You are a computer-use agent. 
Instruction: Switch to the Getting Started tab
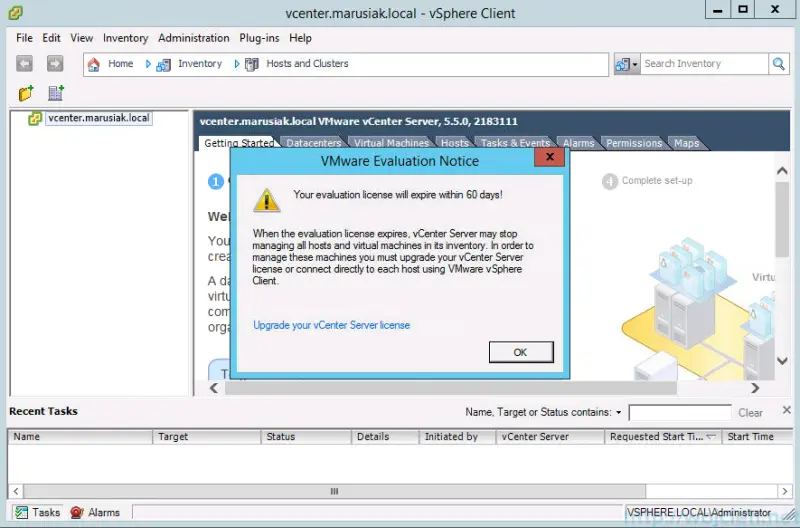point(238,143)
